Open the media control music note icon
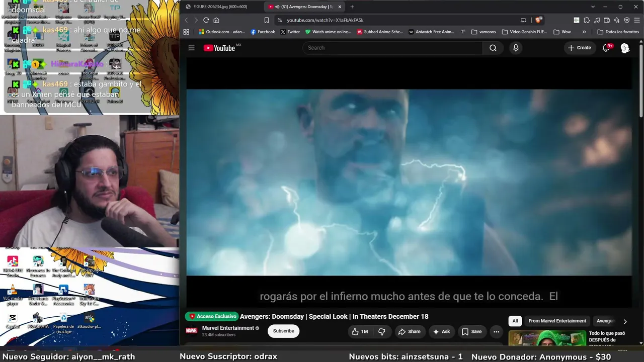This screenshot has width=644, height=362. [x=597, y=20]
